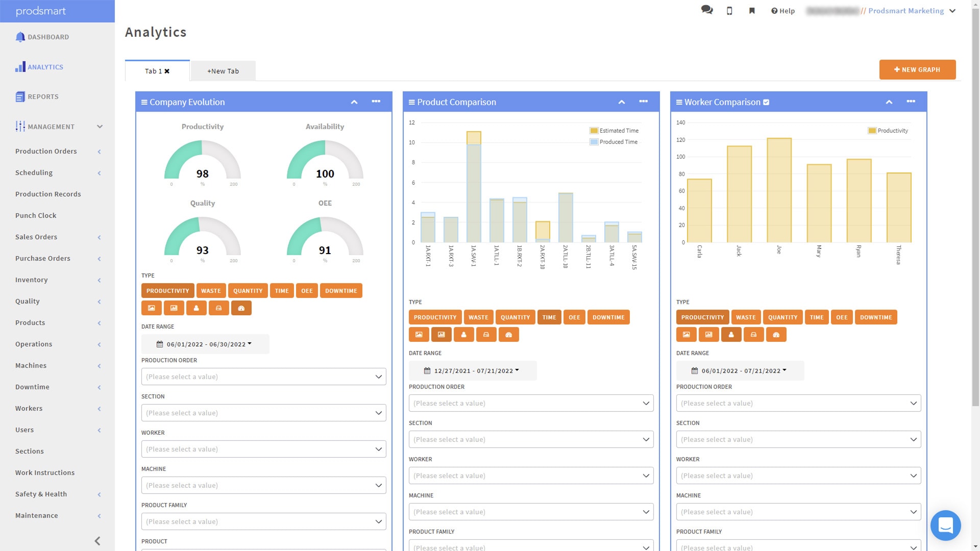The height and width of the screenshot is (551, 980).
Task: Open Company Evolution date range picker
Action: coord(205,344)
